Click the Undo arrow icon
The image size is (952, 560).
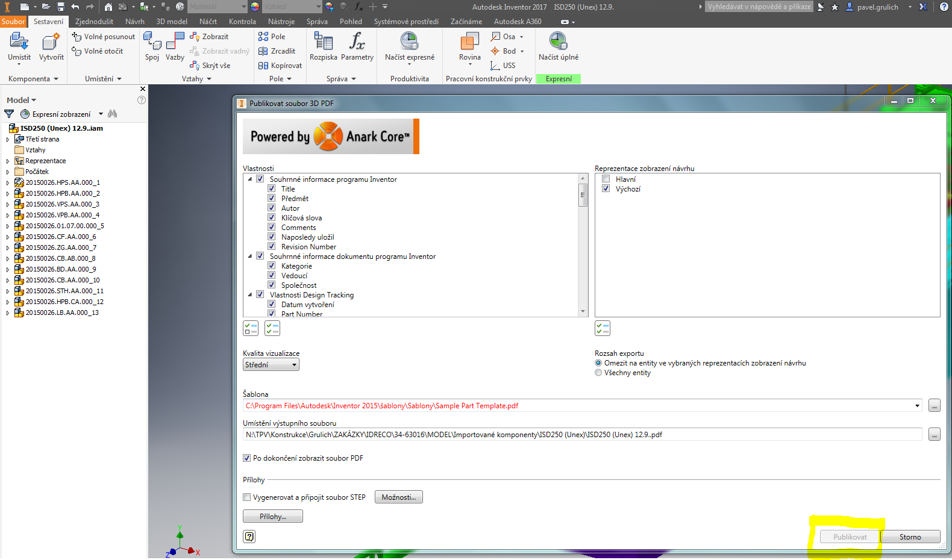[75, 7]
